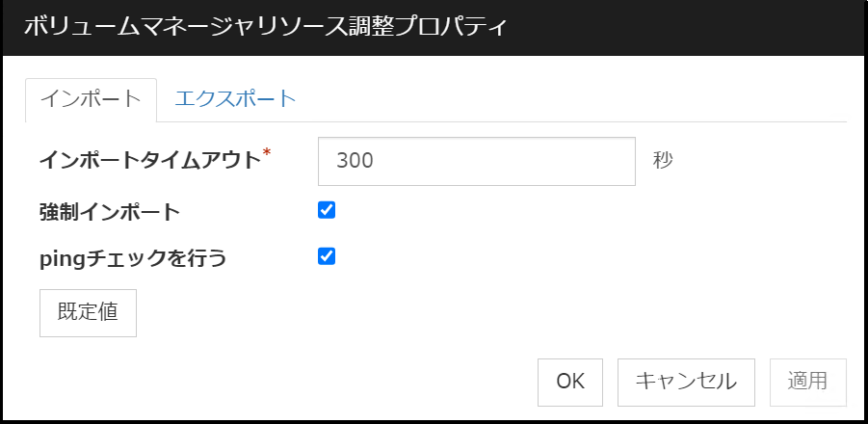Click the インポートタイムアウト input field
868x424 pixels.
(x=476, y=161)
